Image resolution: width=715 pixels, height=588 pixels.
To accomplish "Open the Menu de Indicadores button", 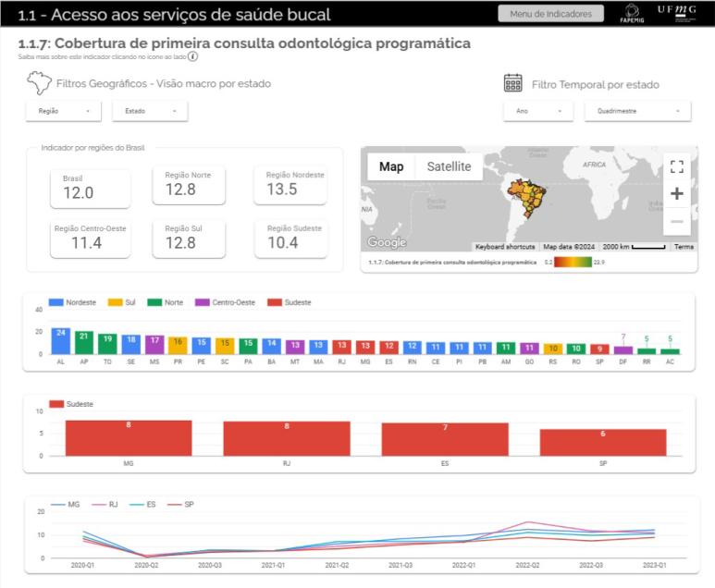I will tap(550, 13).
